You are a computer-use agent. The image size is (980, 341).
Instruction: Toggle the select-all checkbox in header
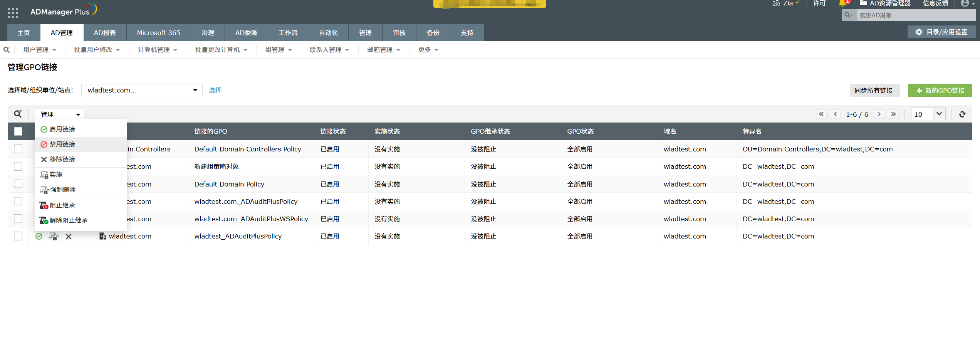(18, 131)
